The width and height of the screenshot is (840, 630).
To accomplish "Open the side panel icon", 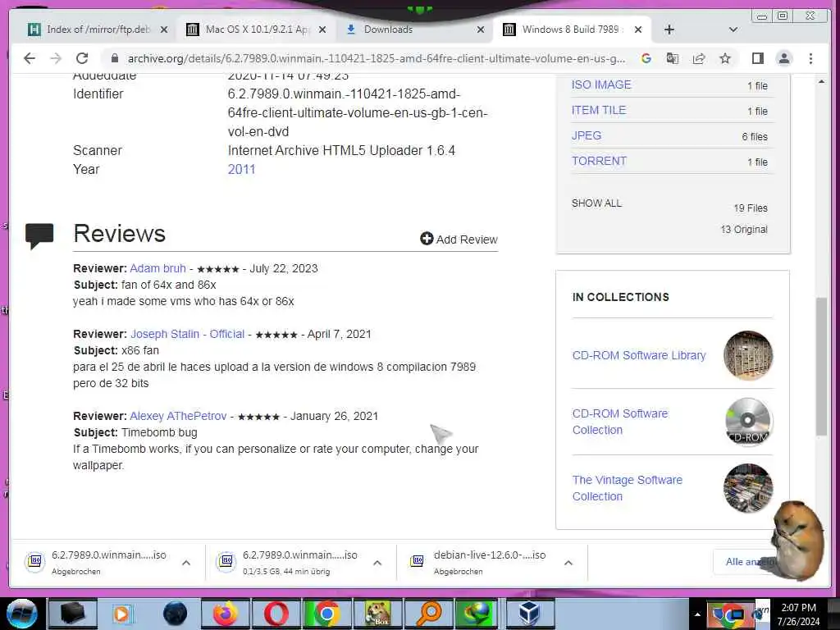I will click(x=757, y=58).
